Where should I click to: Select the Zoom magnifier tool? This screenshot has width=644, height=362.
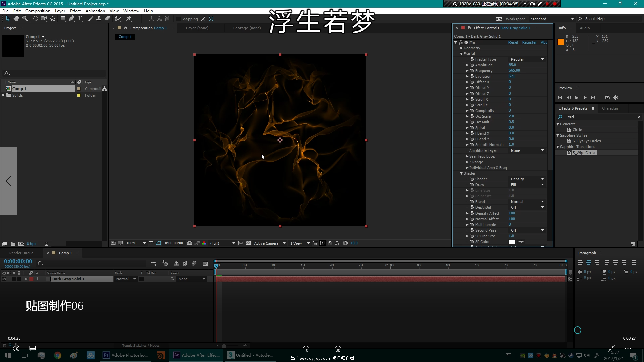25,19
